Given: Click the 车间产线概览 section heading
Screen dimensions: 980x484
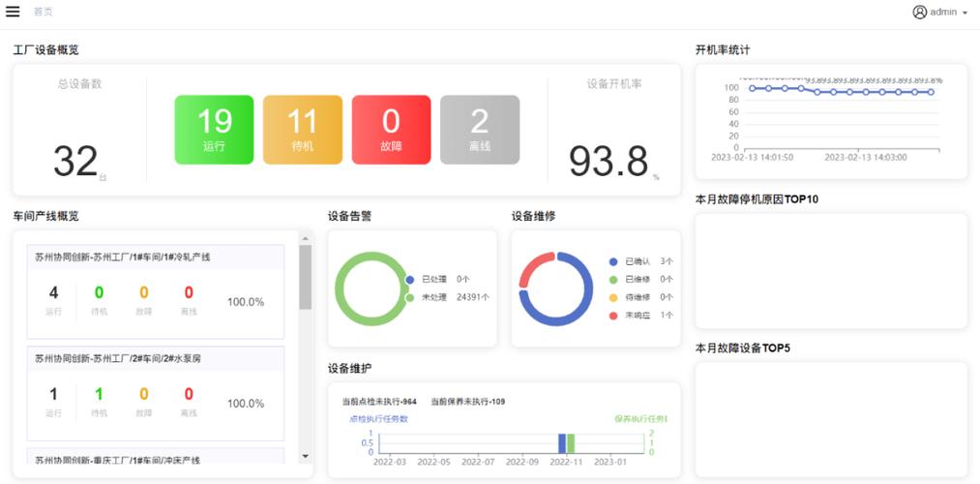Looking at the screenshot, I should [x=46, y=217].
